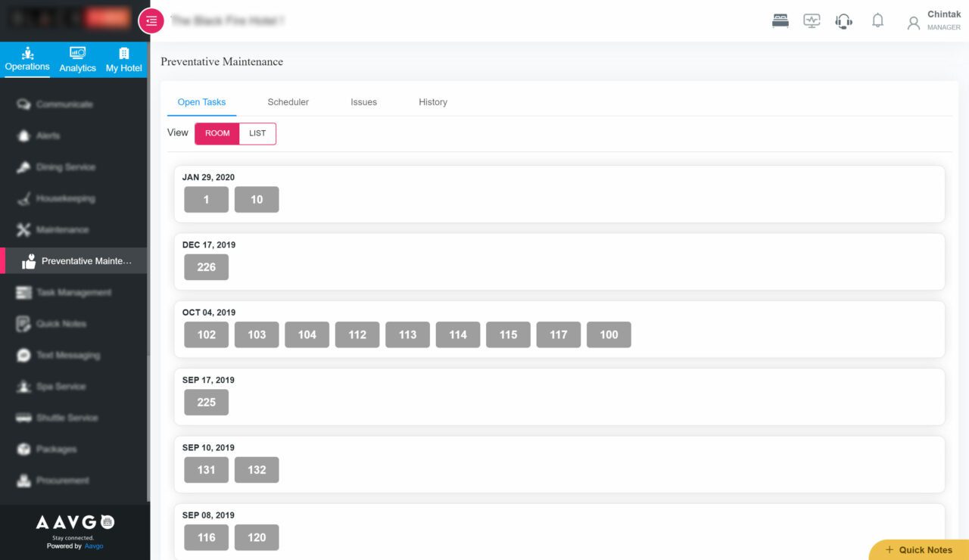Open the rooms bed icon in the header
The image size is (969, 560).
(x=779, y=20)
